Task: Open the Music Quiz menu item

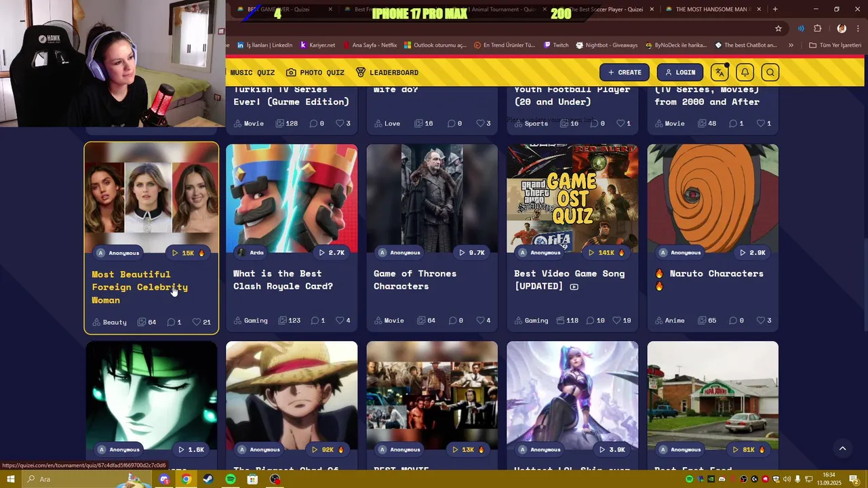Action: click(x=252, y=73)
